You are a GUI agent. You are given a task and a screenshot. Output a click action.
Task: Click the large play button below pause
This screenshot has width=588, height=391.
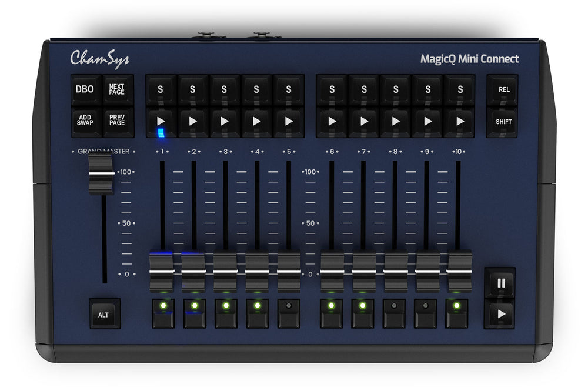coord(501,314)
